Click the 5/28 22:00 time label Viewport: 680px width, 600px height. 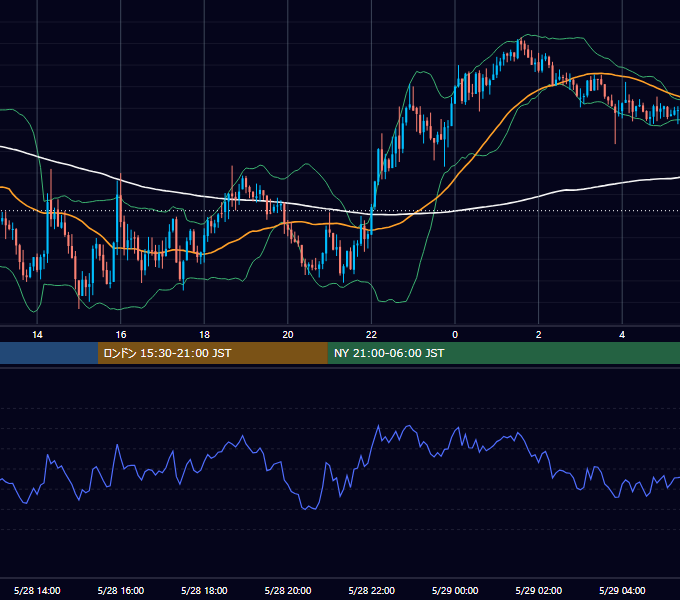372,590
